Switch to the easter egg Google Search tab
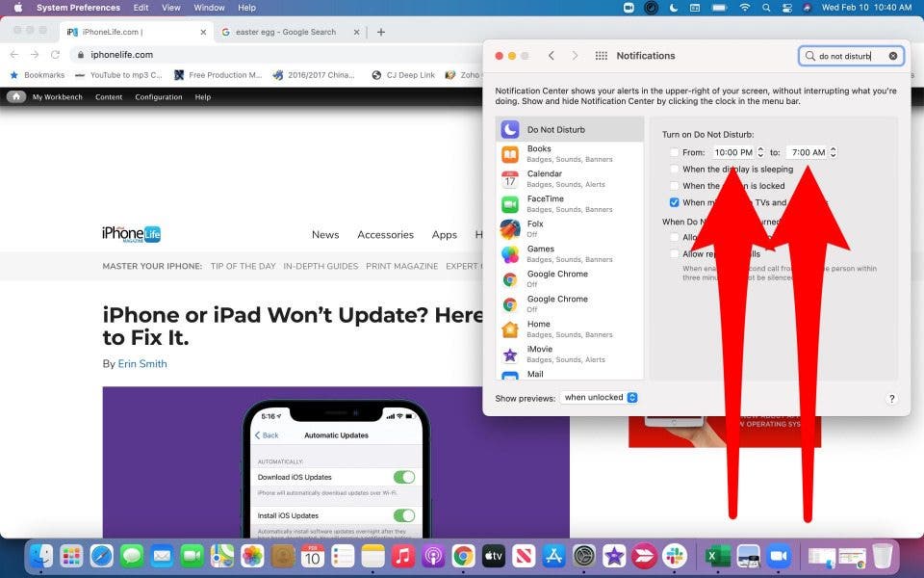The width and height of the screenshot is (924, 578). pyautogui.click(x=285, y=32)
